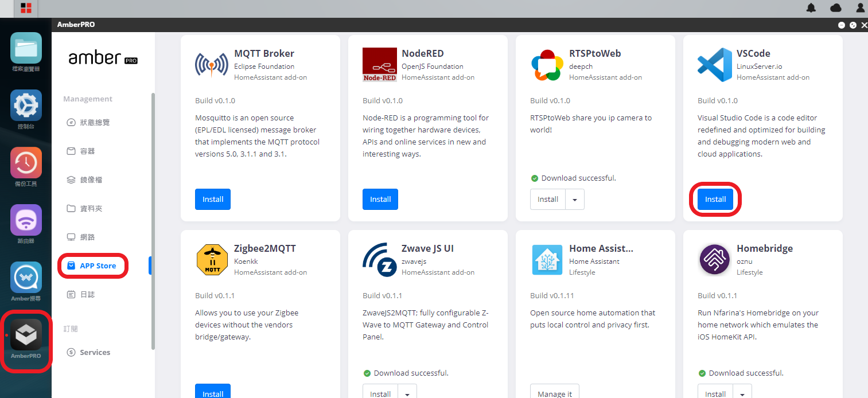Click the VSCode app logo
Viewport: 868px width, 398px height.
point(714,65)
